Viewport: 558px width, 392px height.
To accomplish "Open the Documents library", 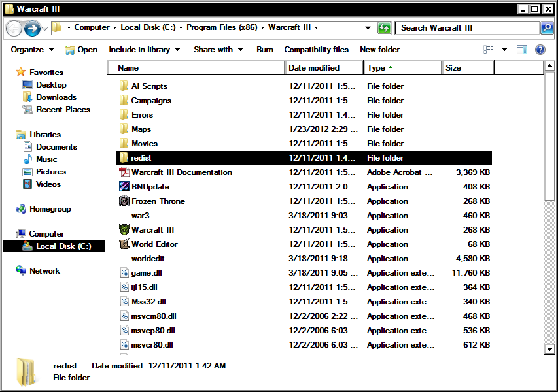I will [50, 147].
